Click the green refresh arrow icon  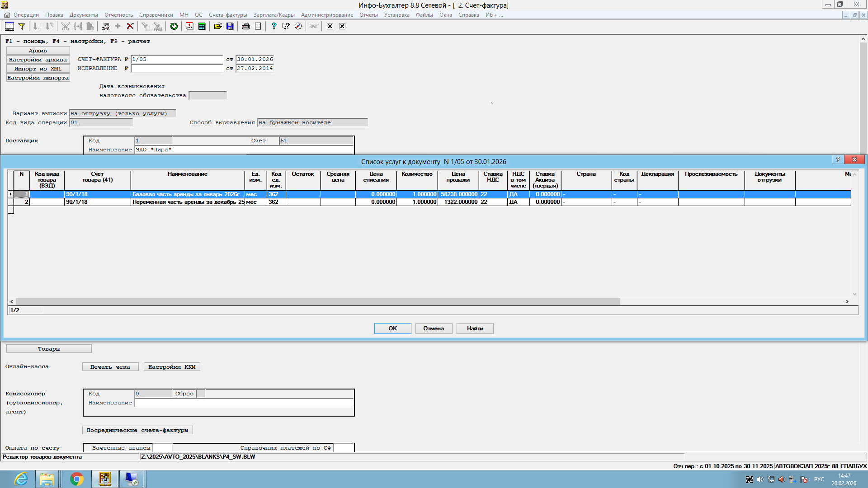pyautogui.click(x=174, y=26)
